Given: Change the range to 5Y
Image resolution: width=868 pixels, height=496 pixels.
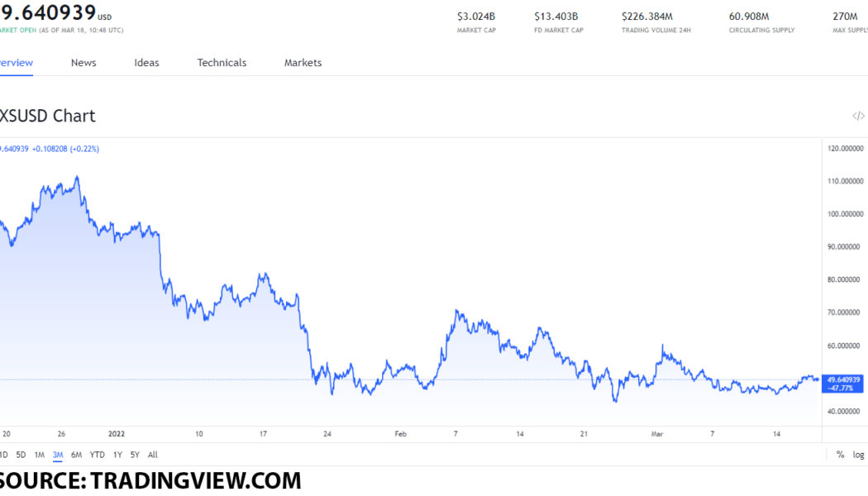Looking at the screenshot, I should coord(135,455).
